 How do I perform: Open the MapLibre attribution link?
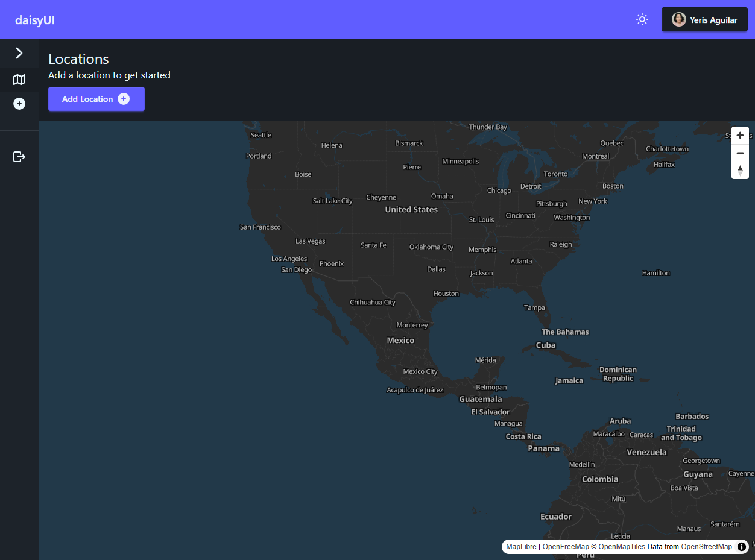[521, 547]
